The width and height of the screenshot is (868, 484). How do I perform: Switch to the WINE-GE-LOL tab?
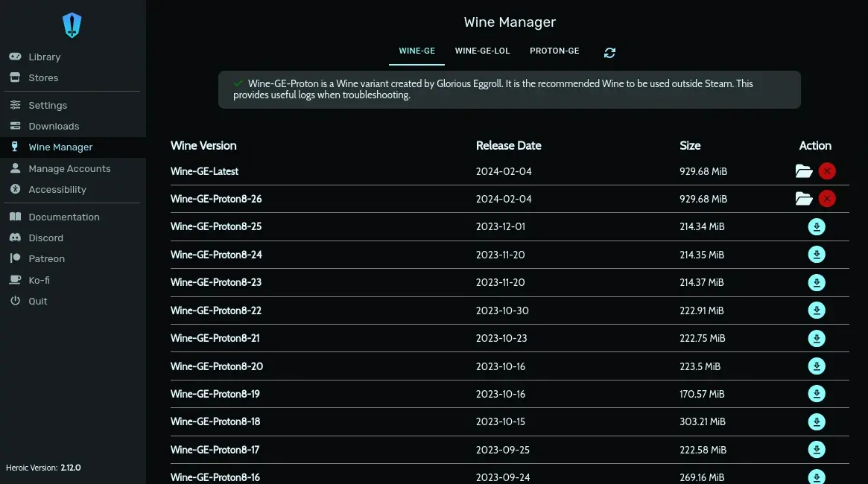click(x=482, y=51)
